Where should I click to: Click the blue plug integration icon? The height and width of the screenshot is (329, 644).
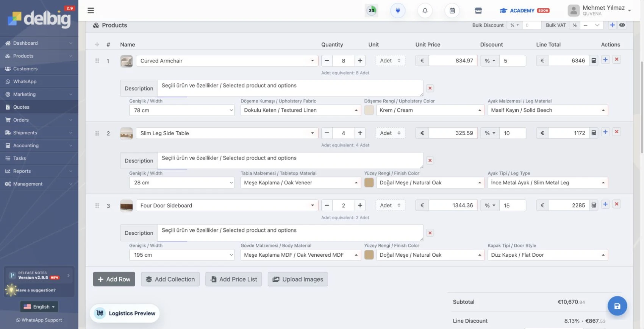click(x=398, y=11)
